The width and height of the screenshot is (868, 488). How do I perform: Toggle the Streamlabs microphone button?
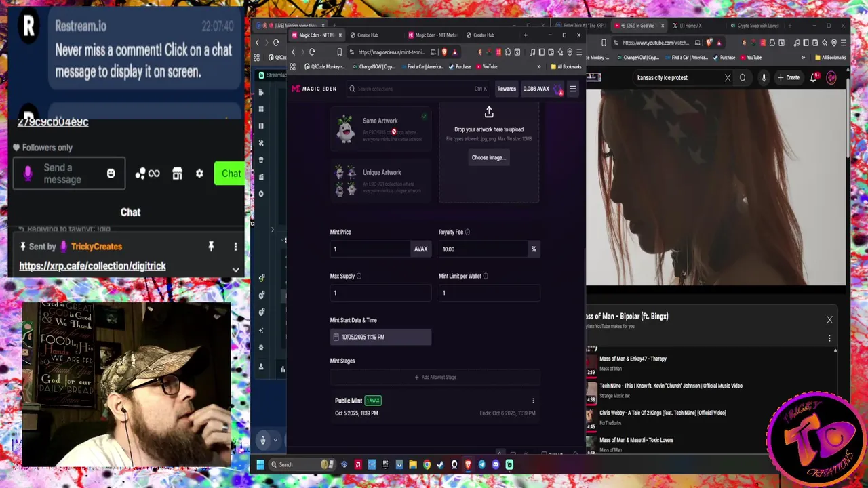263,440
